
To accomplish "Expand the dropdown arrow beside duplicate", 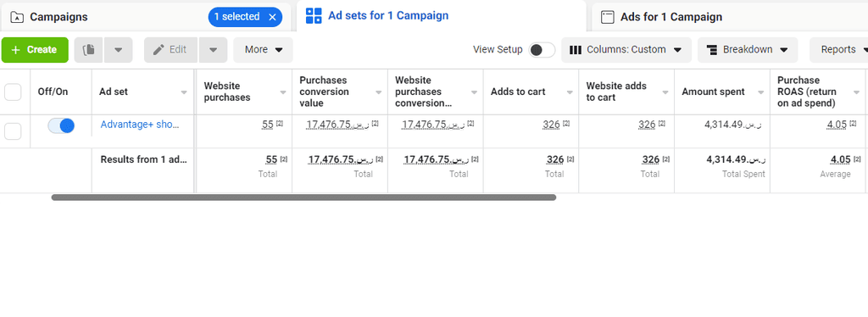I will pos(118,50).
